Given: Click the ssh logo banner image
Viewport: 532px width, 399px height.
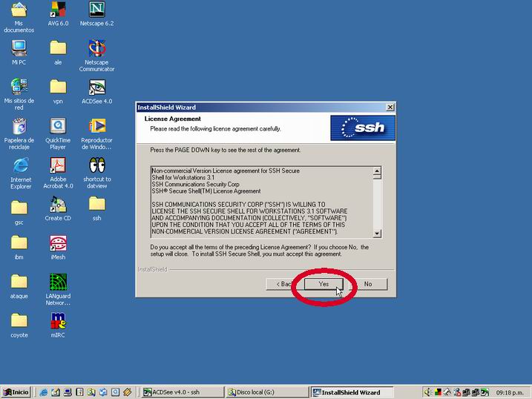Looking at the screenshot, I should click(363, 128).
